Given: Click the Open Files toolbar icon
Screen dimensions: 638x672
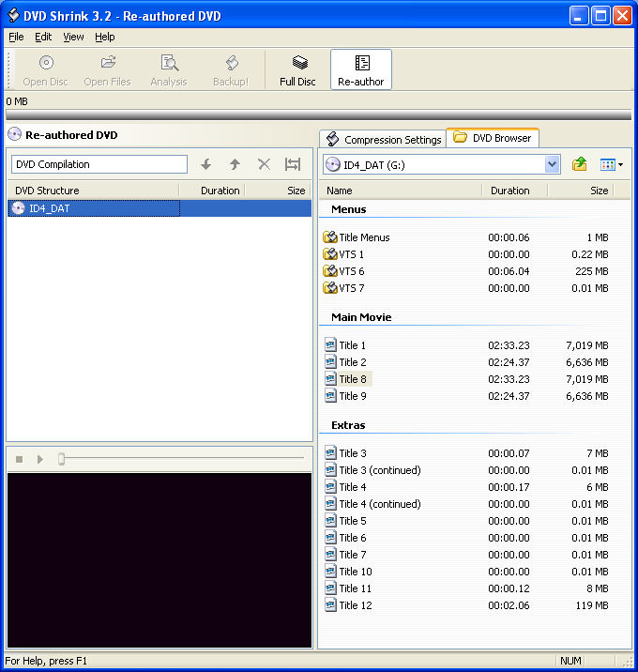Looking at the screenshot, I should coord(108,63).
